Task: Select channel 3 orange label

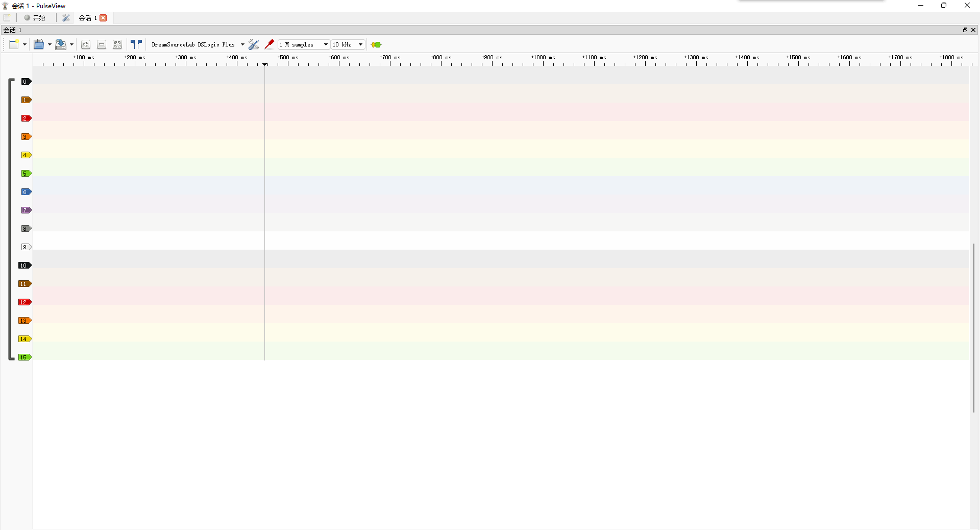Action: 26,137
